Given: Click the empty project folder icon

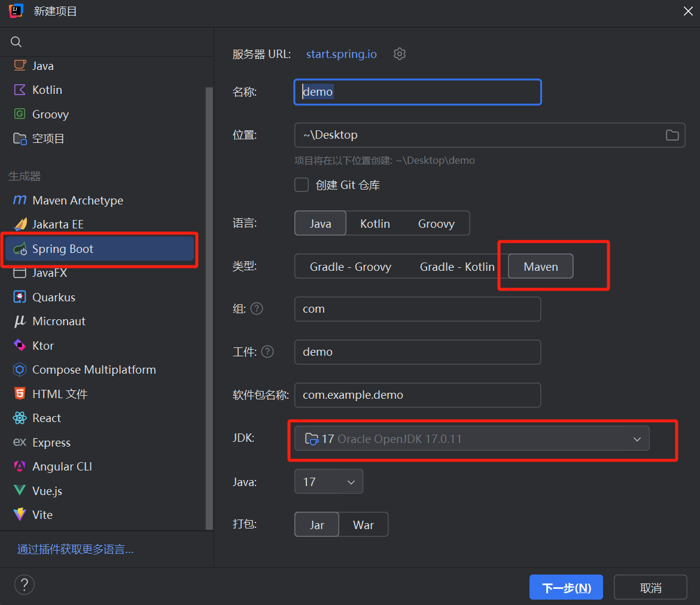Looking at the screenshot, I should pos(20,138).
